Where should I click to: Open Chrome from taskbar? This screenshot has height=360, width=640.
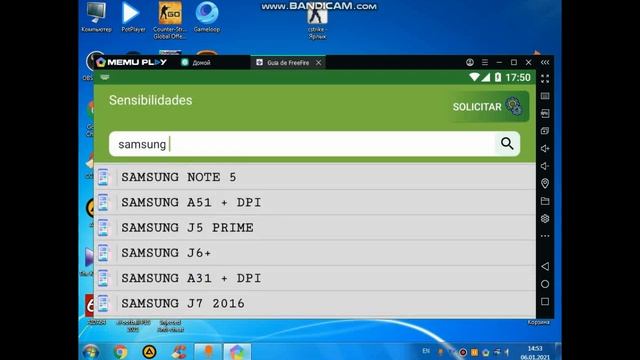(x=120, y=352)
